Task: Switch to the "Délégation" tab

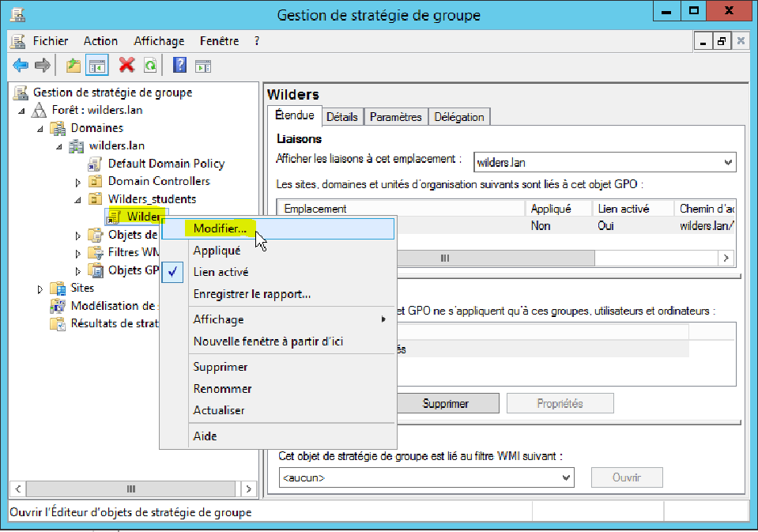Action: coord(458,115)
